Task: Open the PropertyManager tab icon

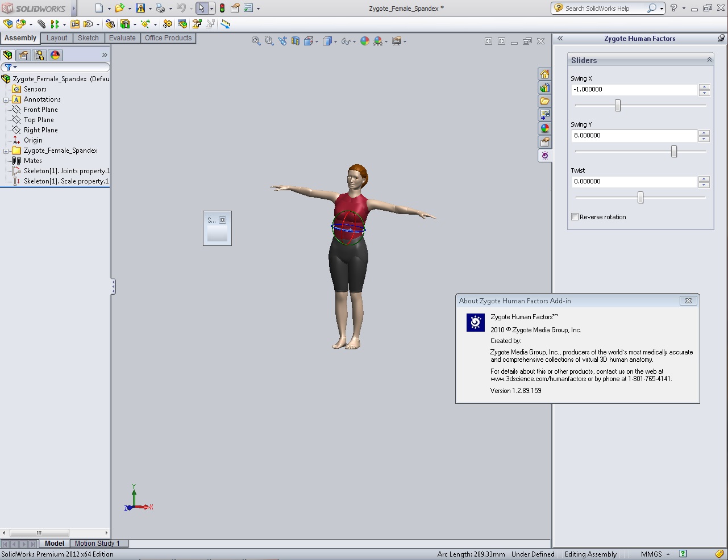Action: point(23,55)
